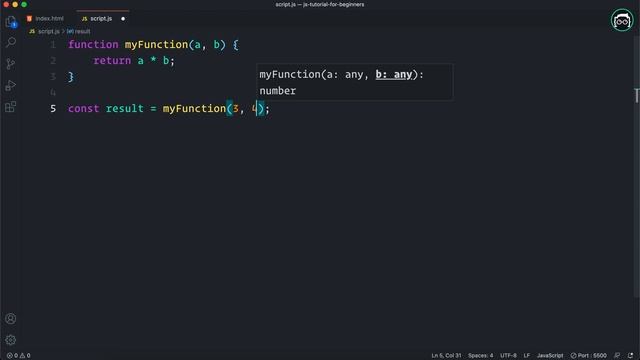640x360 pixels.
Task: Select the script.js editor tab
Action: click(101, 19)
